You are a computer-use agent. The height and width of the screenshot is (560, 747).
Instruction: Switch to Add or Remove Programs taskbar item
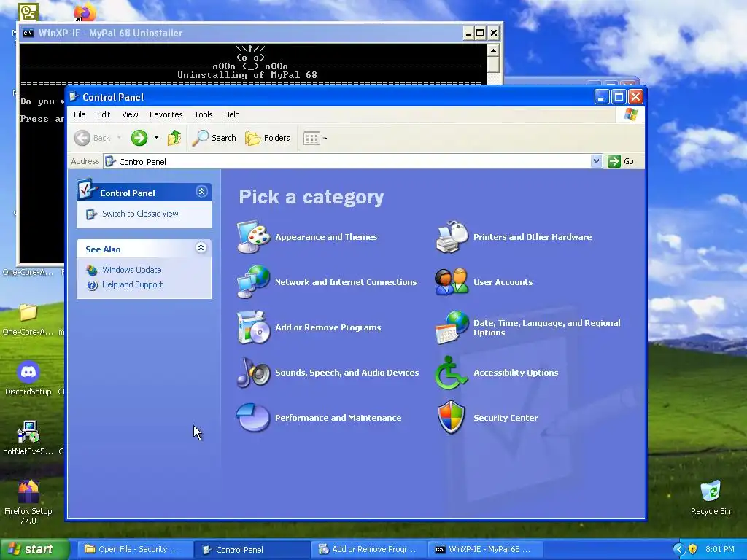coord(368,549)
